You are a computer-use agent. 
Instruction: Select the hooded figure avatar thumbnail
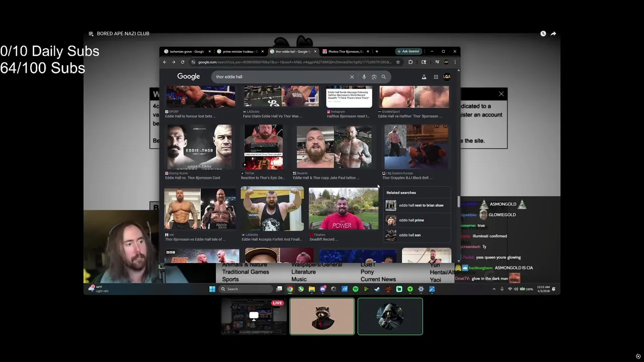click(390, 316)
